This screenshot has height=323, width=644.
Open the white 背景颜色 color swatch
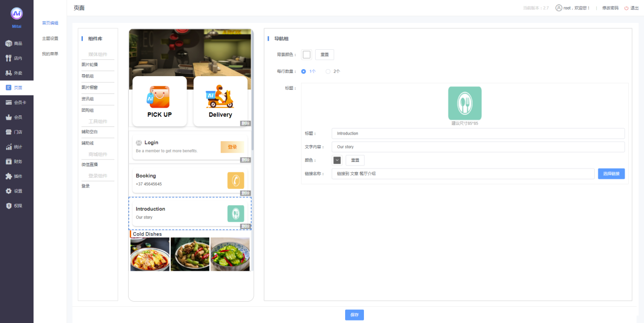tap(306, 55)
